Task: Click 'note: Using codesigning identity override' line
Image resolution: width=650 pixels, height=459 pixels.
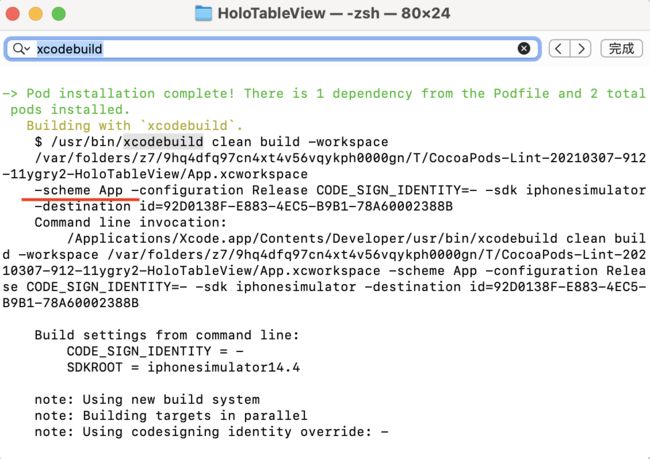Action: [x=211, y=432]
